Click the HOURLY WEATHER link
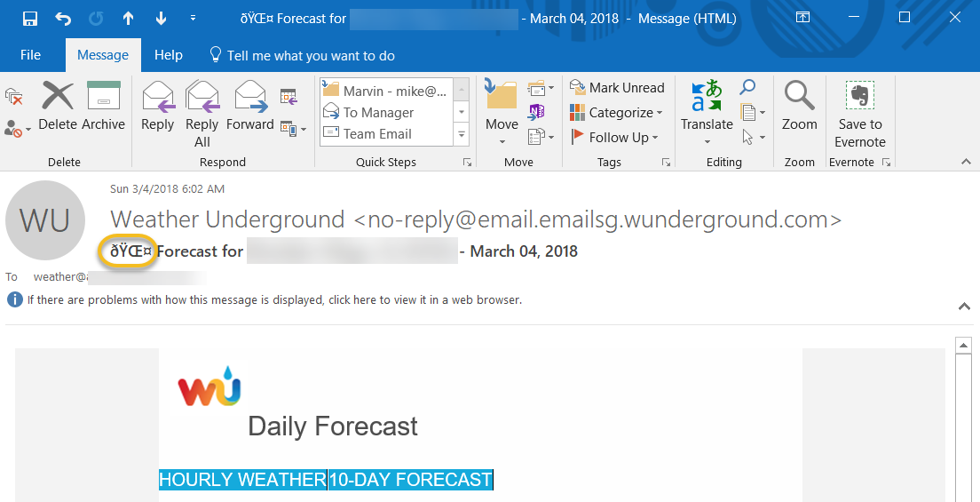This screenshot has width=980, height=502. [x=242, y=480]
